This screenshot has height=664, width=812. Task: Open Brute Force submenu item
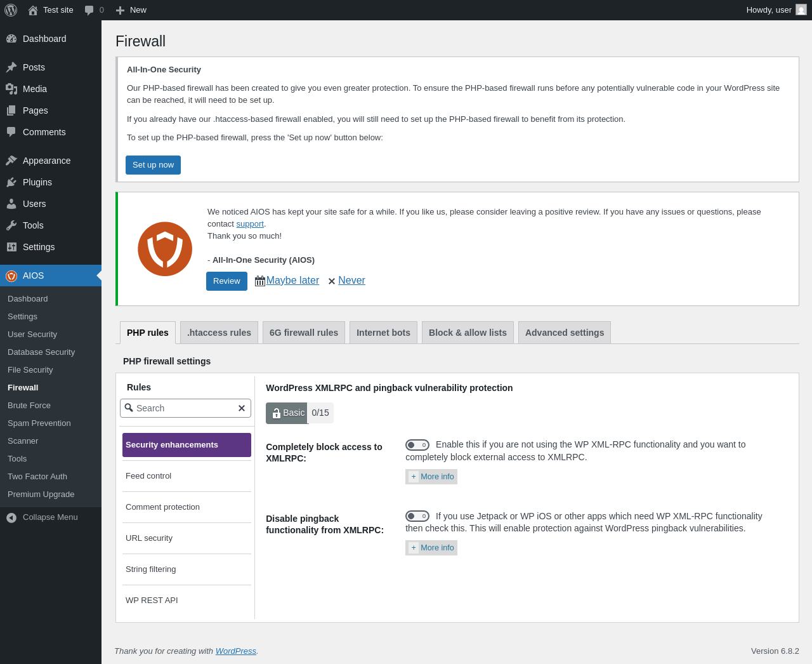point(51,406)
